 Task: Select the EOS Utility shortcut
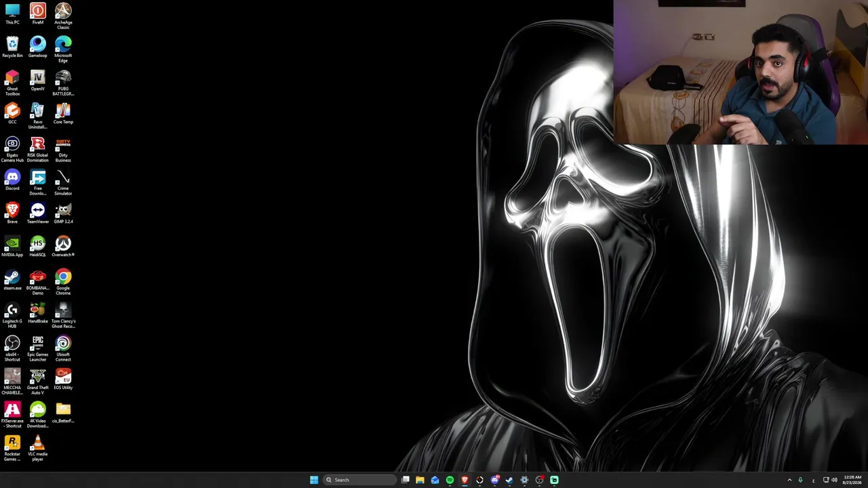[x=63, y=380]
